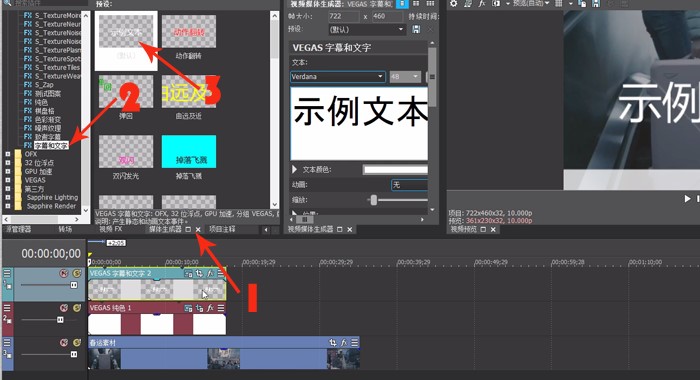
Task: Open track 3 hamburger menu
Action: (7, 342)
